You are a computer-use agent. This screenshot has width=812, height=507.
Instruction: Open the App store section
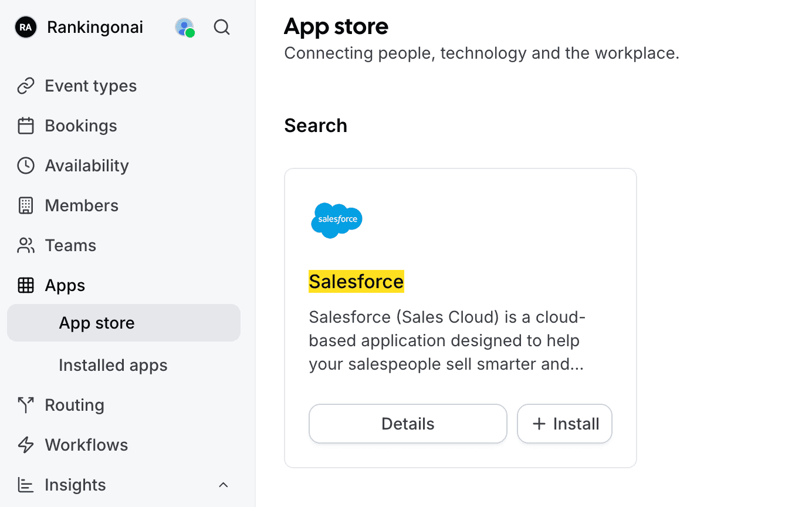96,323
